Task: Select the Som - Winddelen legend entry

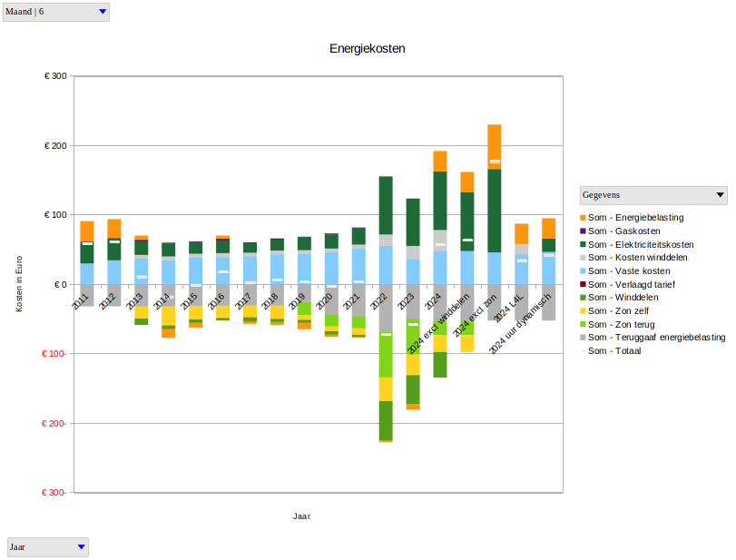Action: [x=627, y=298]
